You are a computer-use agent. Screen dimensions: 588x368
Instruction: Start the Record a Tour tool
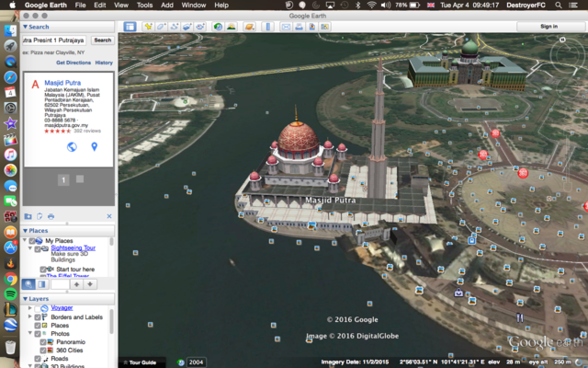pos(200,27)
